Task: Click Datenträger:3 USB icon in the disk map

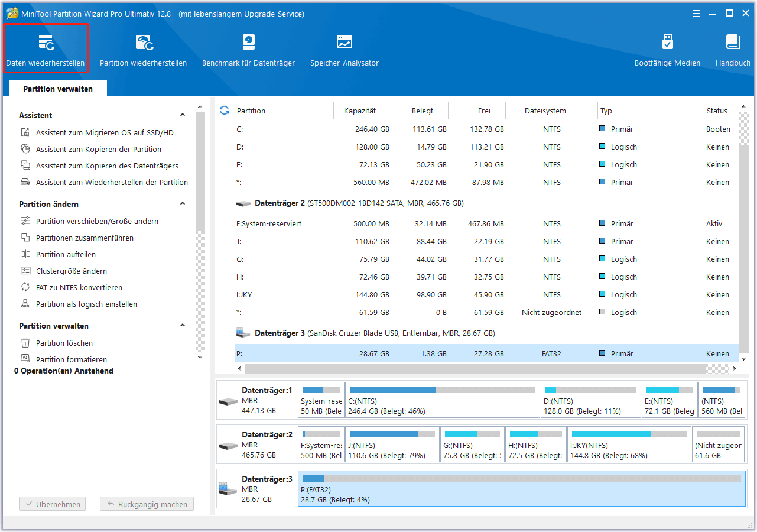Action: pyautogui.click(x=228, y=489)
